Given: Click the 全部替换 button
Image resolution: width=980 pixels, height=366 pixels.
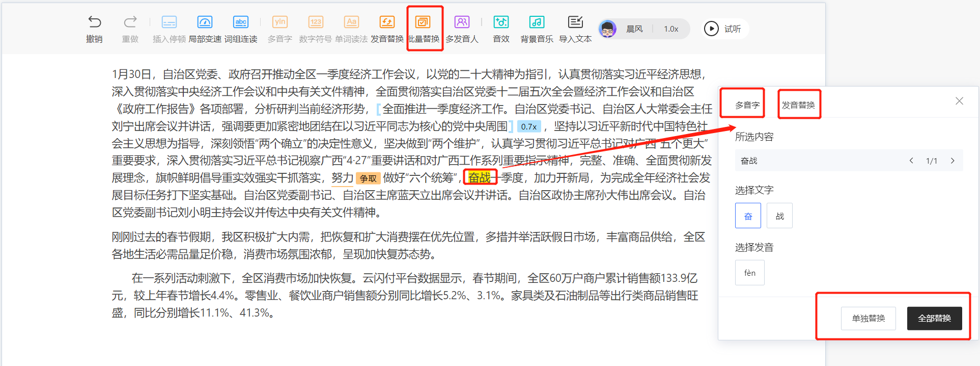Looking at the screenshot, I should click(935, 318).
